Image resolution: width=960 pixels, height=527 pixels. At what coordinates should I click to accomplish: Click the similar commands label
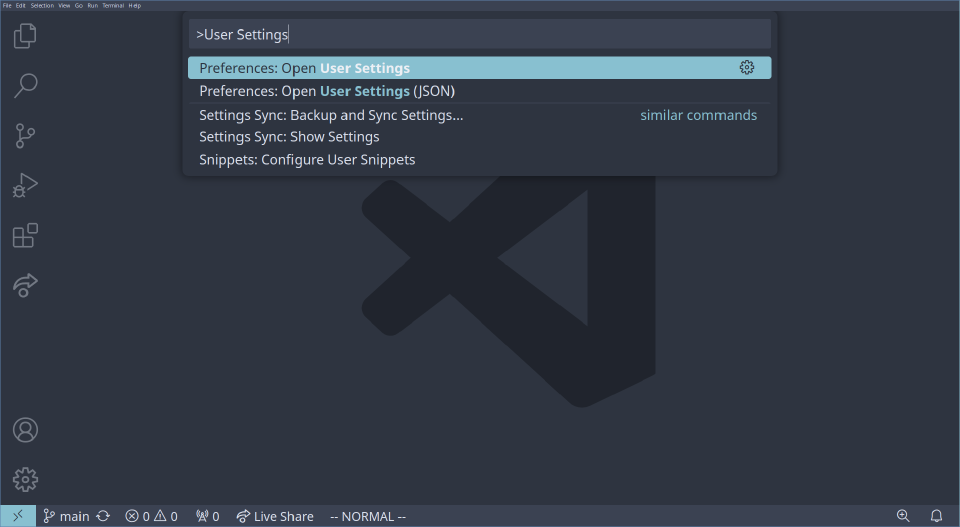click(699, 115)
